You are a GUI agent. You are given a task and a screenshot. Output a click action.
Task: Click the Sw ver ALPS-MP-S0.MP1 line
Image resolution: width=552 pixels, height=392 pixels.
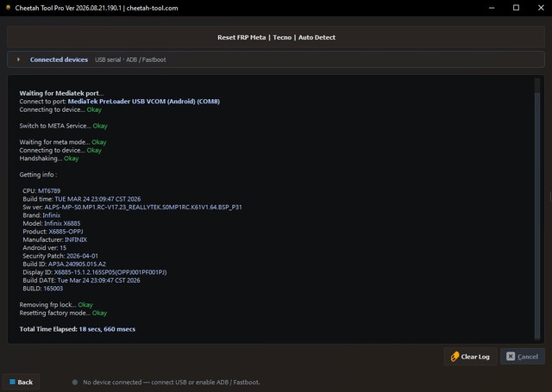[132, 207]
